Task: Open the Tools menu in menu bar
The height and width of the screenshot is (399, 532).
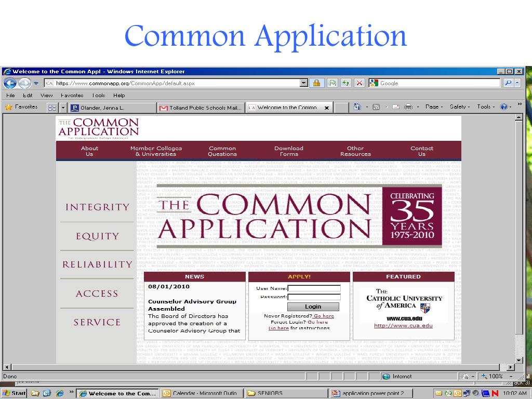Action: (99, 96)
